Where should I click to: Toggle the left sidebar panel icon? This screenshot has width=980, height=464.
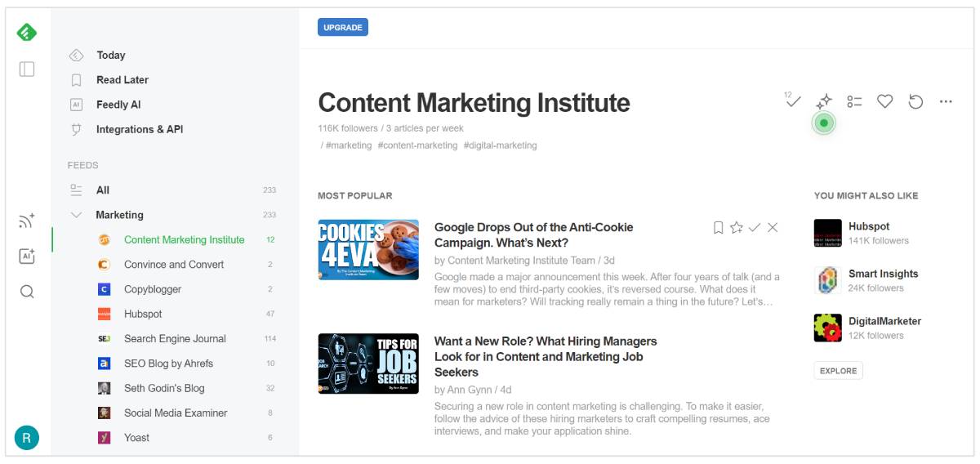tap(27, 69)
